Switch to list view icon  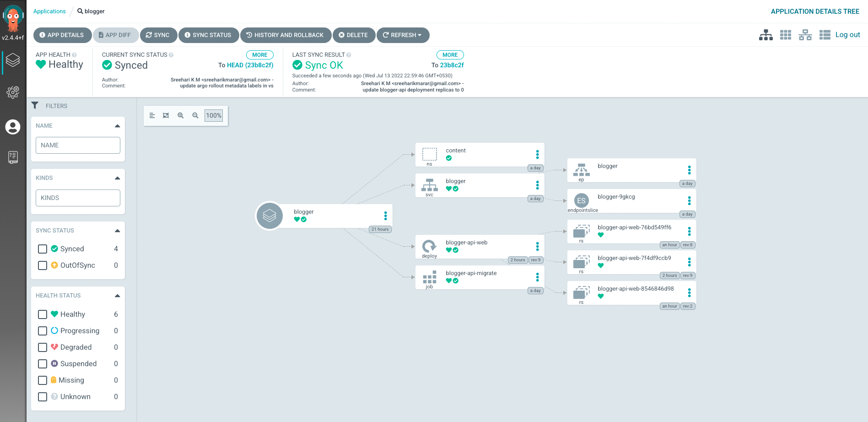(825, 35)
